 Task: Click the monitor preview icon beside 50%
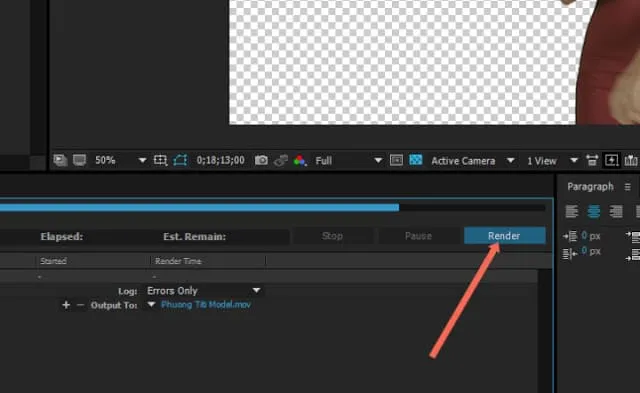pyautogui.click(x=80, y=160)
